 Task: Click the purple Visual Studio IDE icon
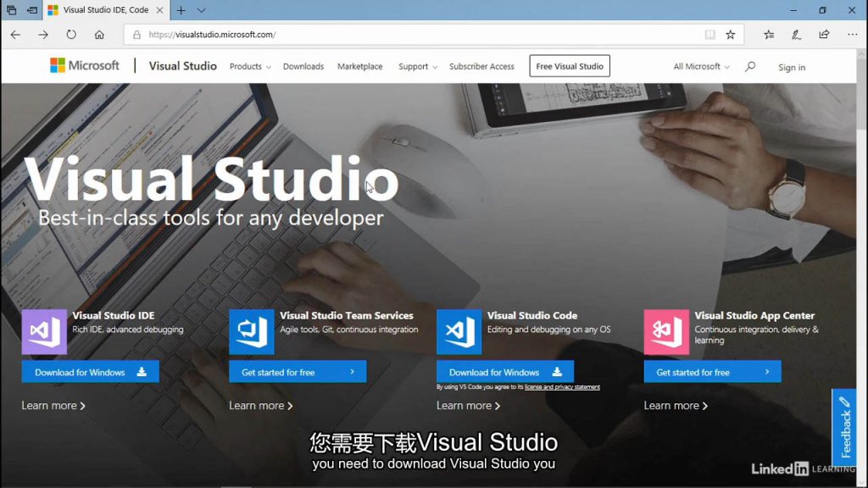pos(44,332)
